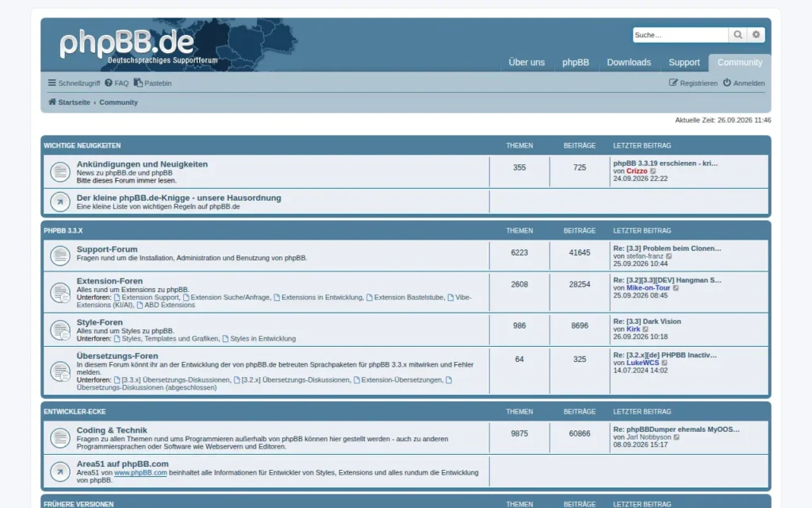
Task: Click forum icon beside Übersetzungs-Foren
Action: pos(60,371)
